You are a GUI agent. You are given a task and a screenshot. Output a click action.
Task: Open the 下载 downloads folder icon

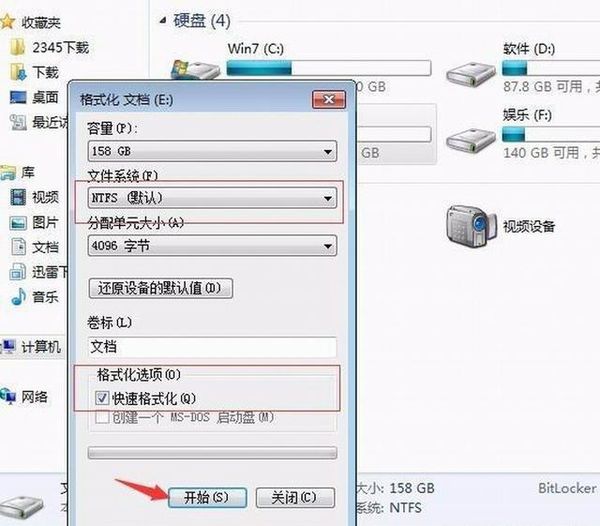[18, 72]
